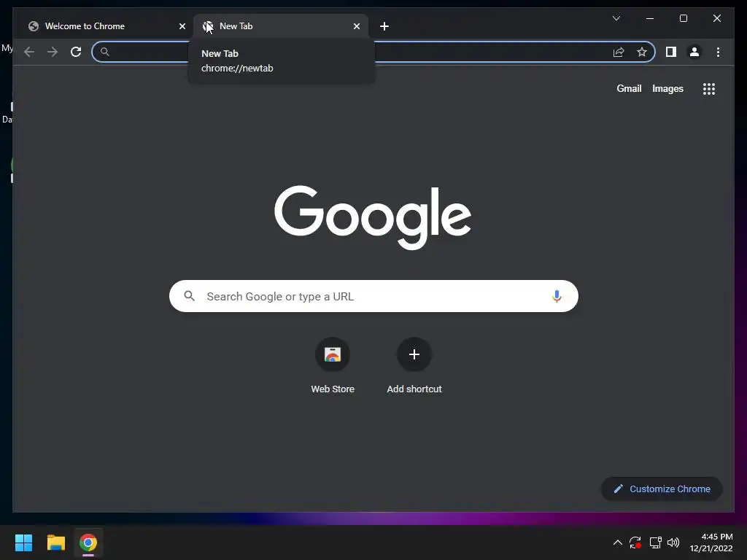Click the sync update tray icon

pos(635,542)
